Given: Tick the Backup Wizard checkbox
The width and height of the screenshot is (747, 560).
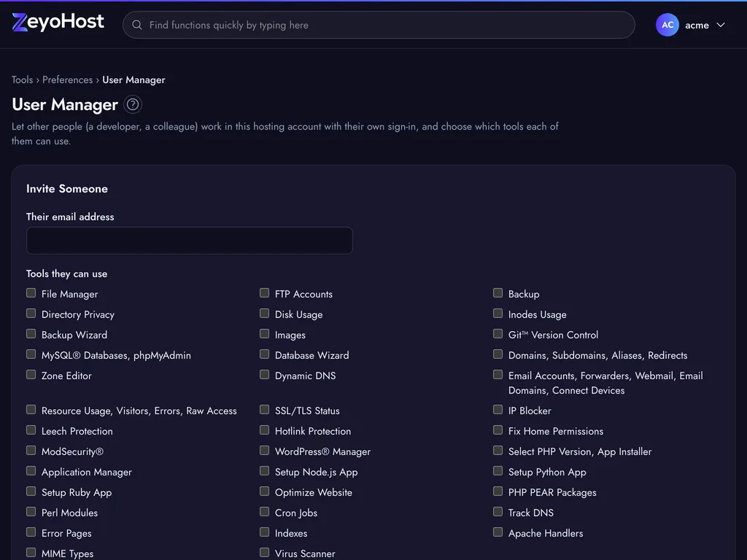Looking at the screenshot, I should pyautogui.click(x=31, y=334).
